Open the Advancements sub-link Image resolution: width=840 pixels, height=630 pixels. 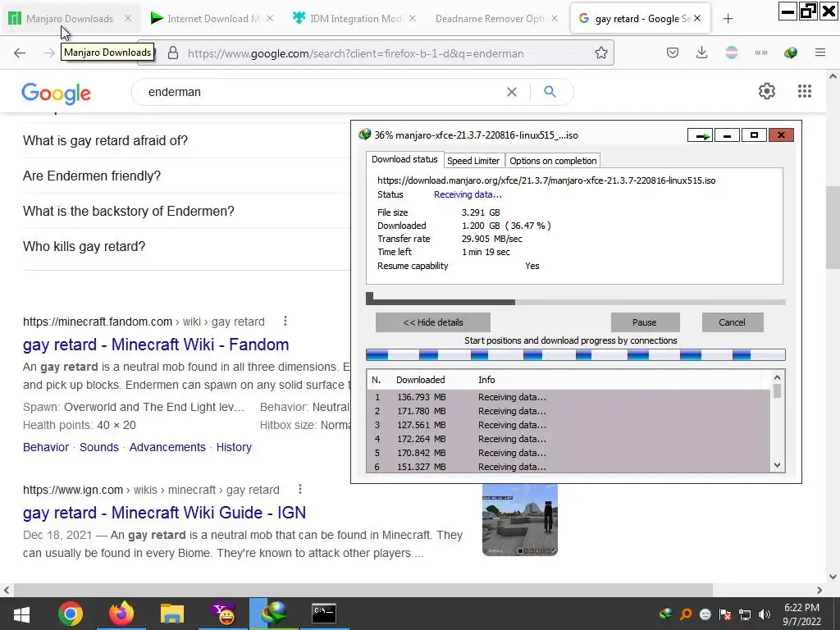167,447
